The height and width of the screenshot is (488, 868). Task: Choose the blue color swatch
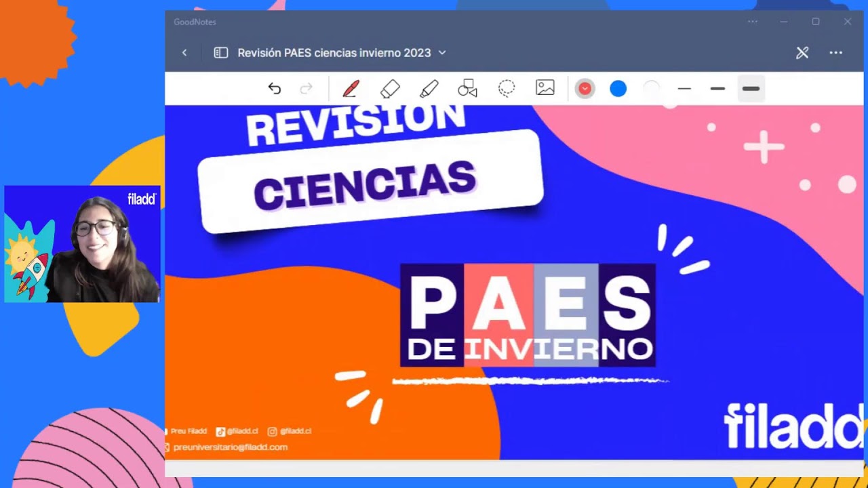click(618, 89)
